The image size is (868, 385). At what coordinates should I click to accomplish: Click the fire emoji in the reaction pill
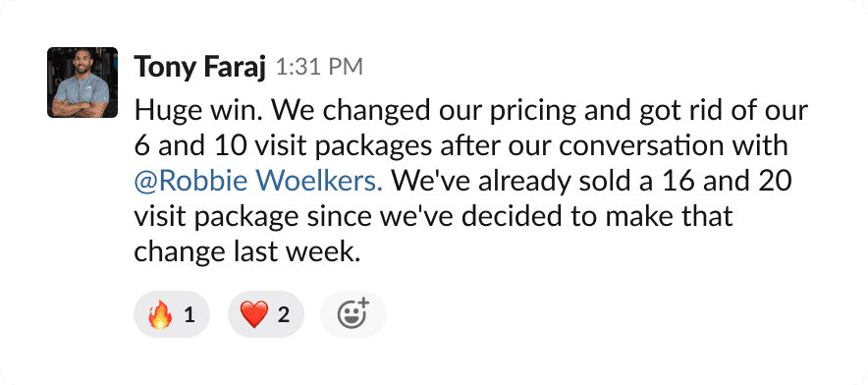160,314
